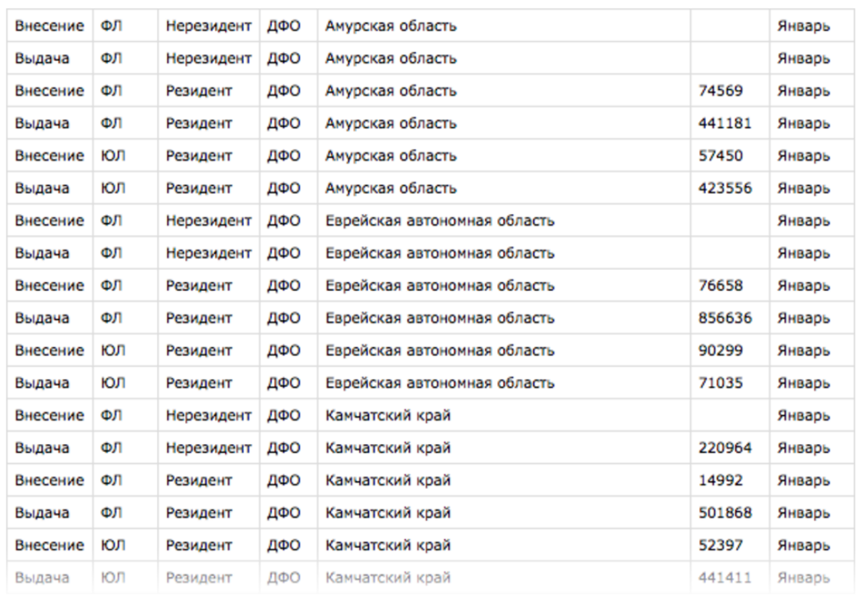Click ЮЛ in the 71035 row
Screen dimensions: 868x611
pyautogui.click(x=111, y=383)
